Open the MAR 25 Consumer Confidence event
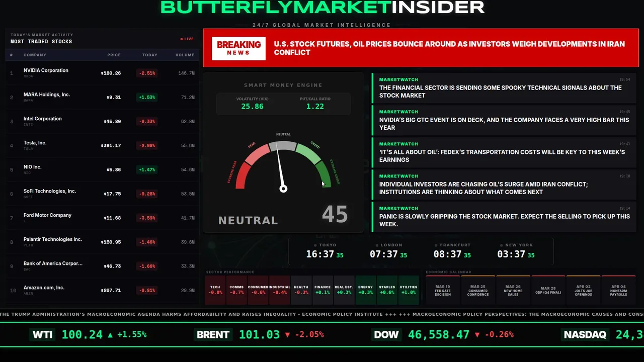This screenshot has height=362, width=644. (478, 290)
